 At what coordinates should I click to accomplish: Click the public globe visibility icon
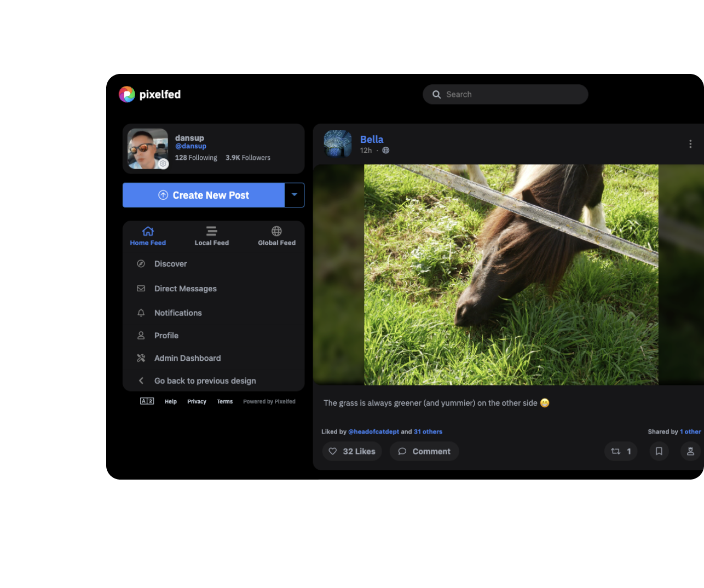[x=386, y=151]
